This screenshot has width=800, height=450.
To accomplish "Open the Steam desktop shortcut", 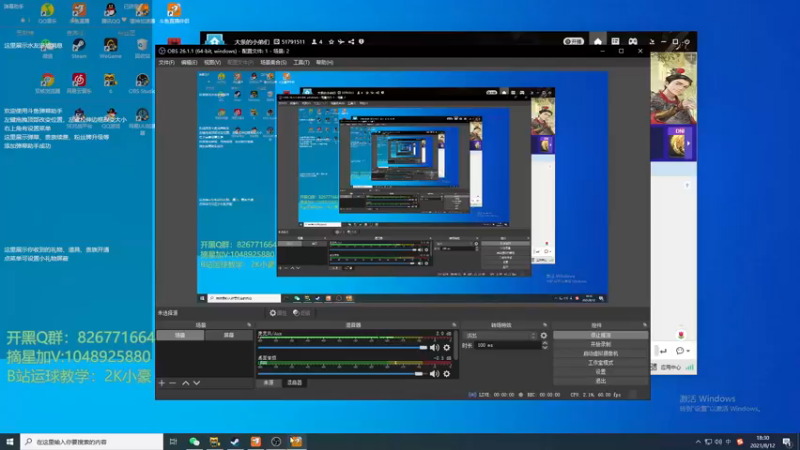I will click(x=79, y=48).
